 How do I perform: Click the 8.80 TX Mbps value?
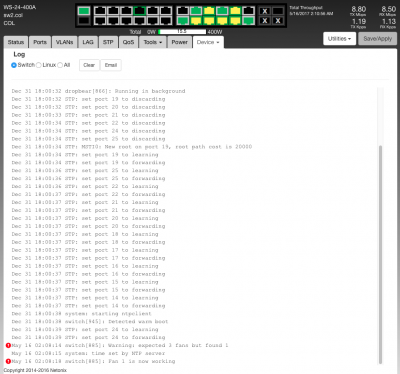point(358,9)
